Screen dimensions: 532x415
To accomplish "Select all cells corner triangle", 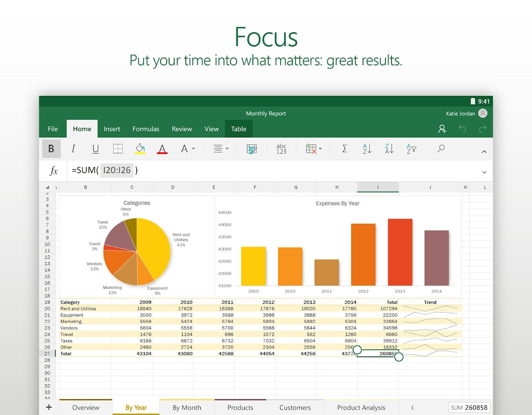I will pyautogui.click(x=47, y=187).
